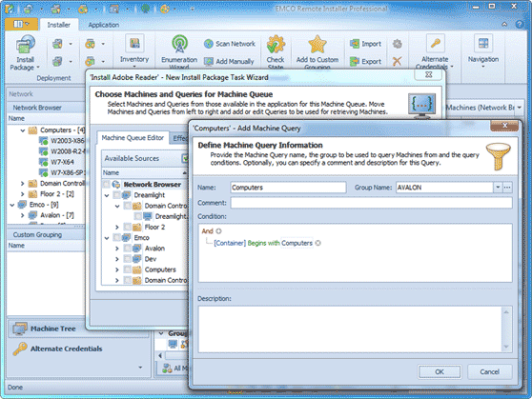The height and width of the screenshot is (399, 532).
Task: Collapse the Emco - [9] tree node
Action: coord(11,205)
